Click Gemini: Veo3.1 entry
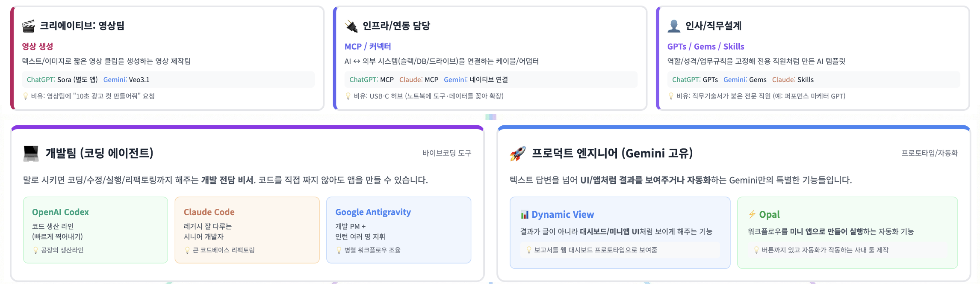The width and height of the screenshot is (980, 284). (127, 80)
